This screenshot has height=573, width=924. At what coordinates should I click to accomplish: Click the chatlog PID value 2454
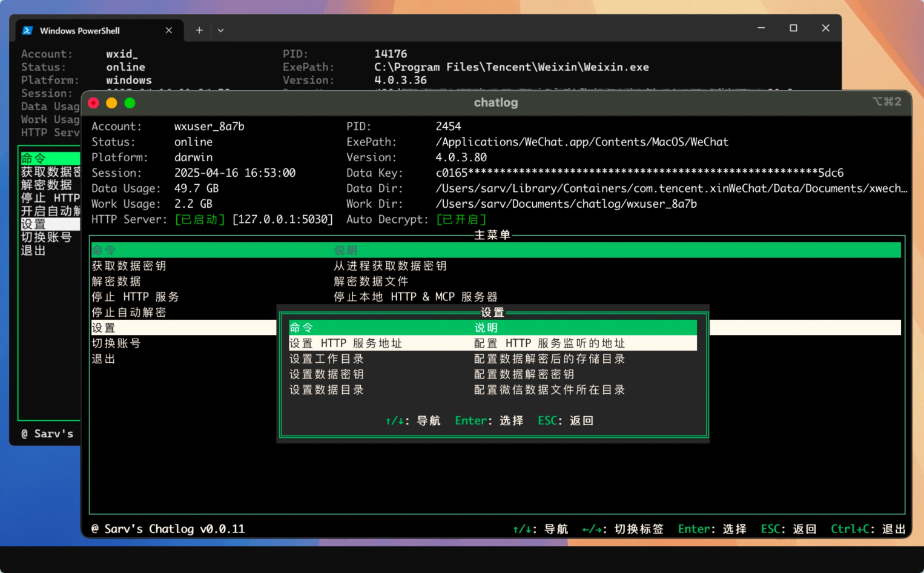click(x=449, y=127)
